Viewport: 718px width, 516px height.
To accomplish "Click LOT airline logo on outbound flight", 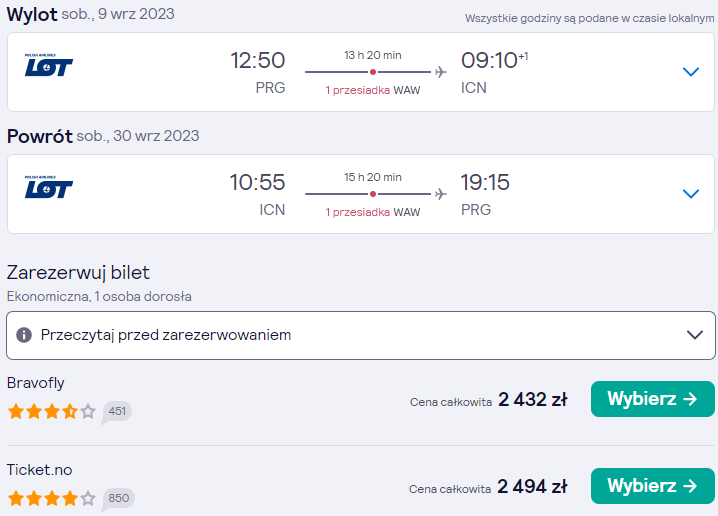I will 49,65.
